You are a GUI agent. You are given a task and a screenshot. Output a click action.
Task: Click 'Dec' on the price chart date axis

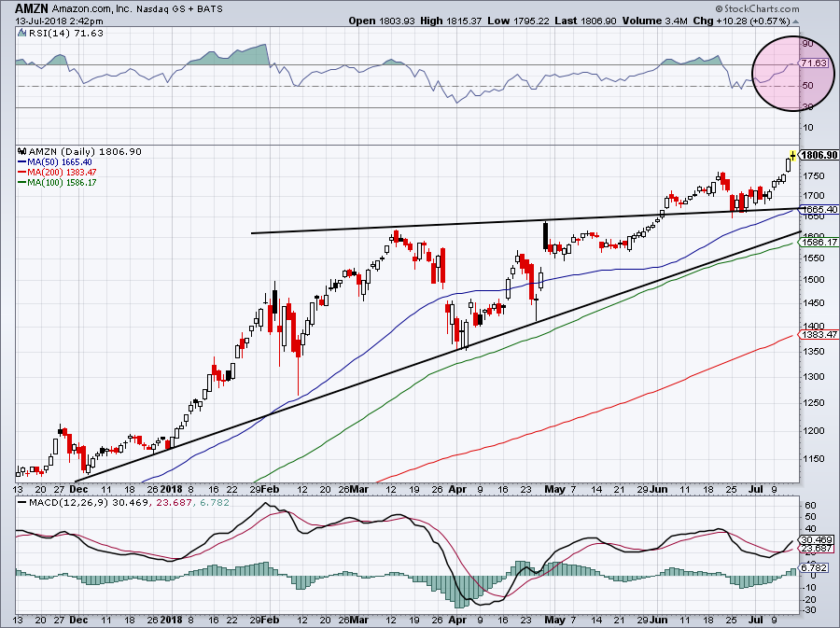point(79,489)
